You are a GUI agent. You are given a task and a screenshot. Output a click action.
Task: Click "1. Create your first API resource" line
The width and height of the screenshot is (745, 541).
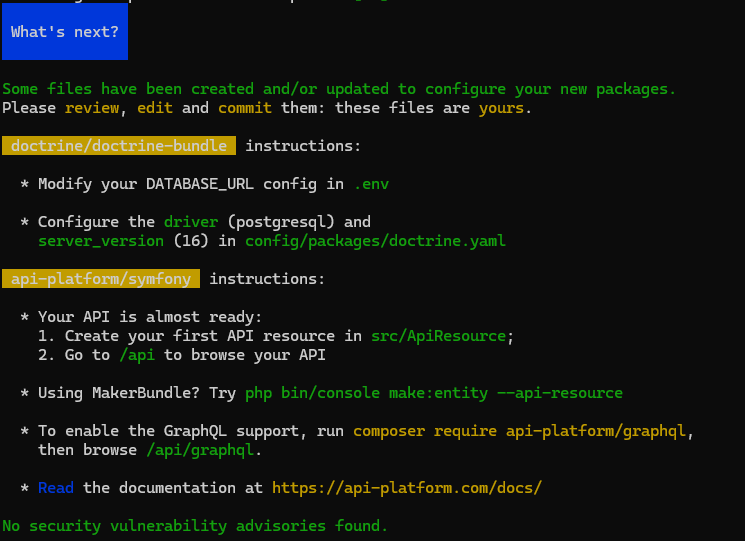276,336
